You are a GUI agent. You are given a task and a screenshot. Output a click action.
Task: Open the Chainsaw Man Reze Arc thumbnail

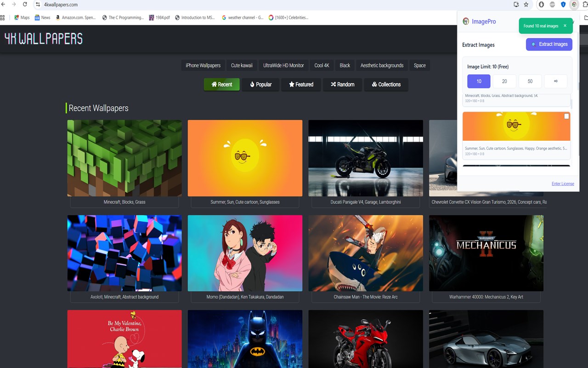[366, 253]
